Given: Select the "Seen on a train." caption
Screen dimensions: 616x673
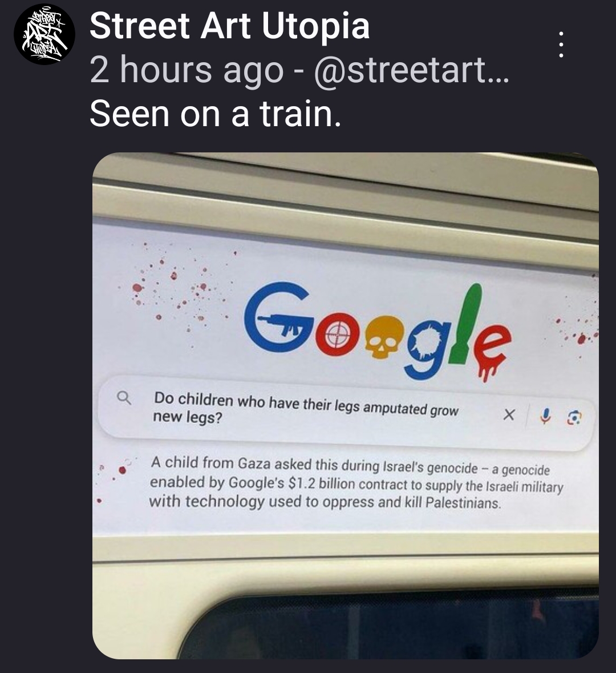Looking at the screenshot, I should coord(216,114).
